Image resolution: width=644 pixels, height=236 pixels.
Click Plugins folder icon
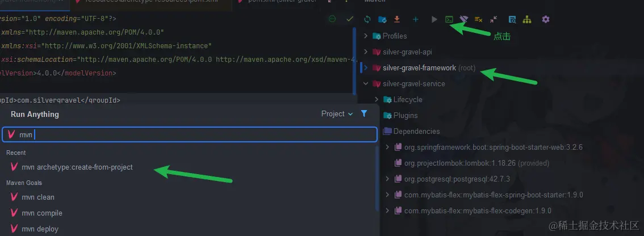click(x=387, y=115)
